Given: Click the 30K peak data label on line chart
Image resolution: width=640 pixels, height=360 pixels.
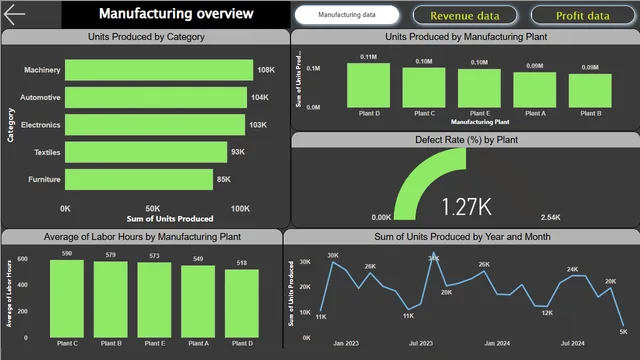Looking at the screenshot, I should coord(333,255).
